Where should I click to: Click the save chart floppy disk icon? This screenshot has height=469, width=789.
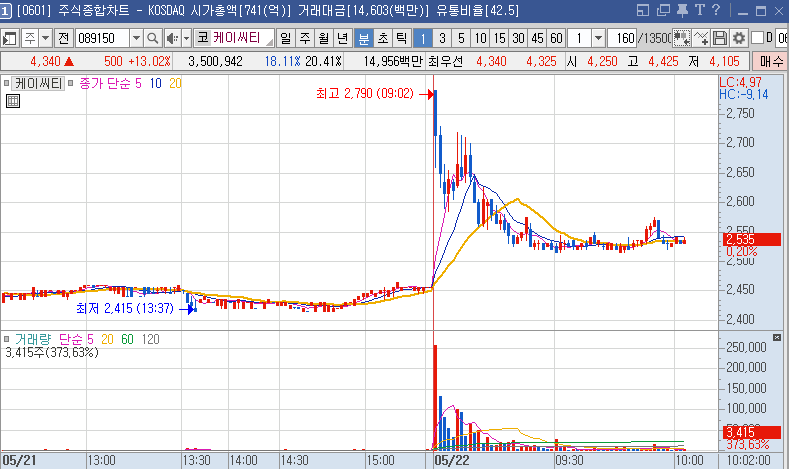[720, 38]
